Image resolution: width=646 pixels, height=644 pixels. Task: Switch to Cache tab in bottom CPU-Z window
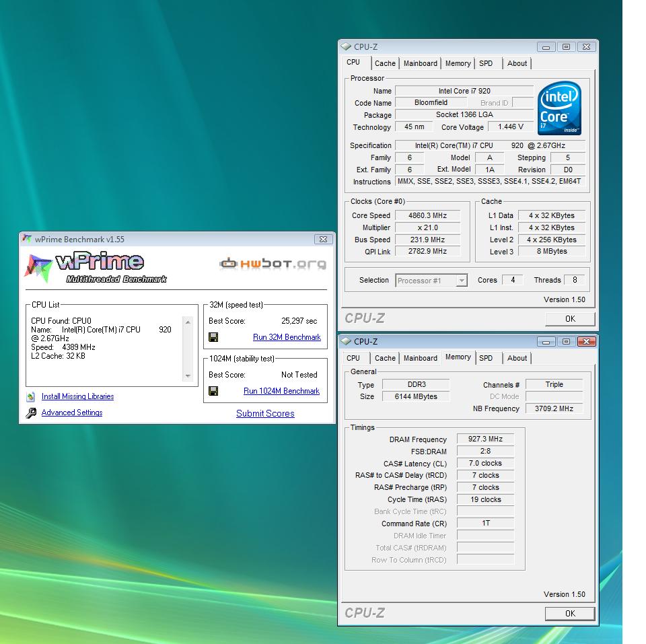click(385, 358)
